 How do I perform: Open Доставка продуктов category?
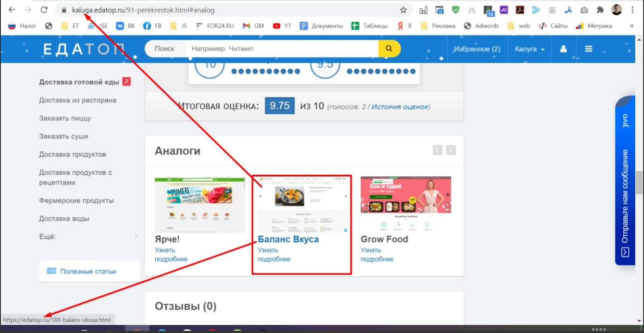[x=72, y=155]
